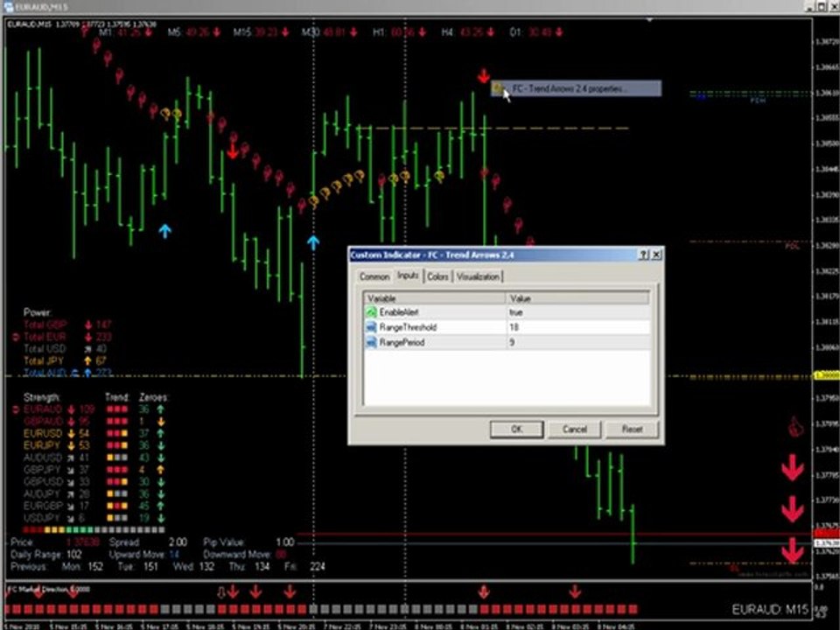Open the Colors tab
This screenshot has width=840, height=630.
click(x=437, y=276)
